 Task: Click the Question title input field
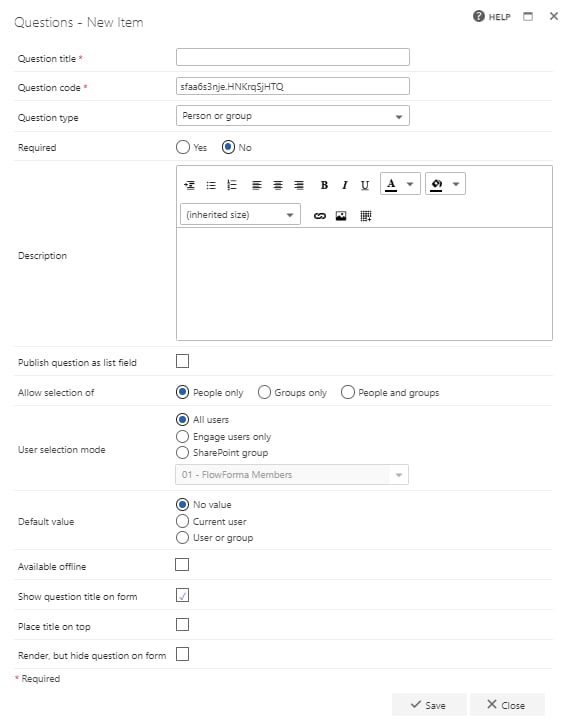pyautogui.click(x=293, y=57)
